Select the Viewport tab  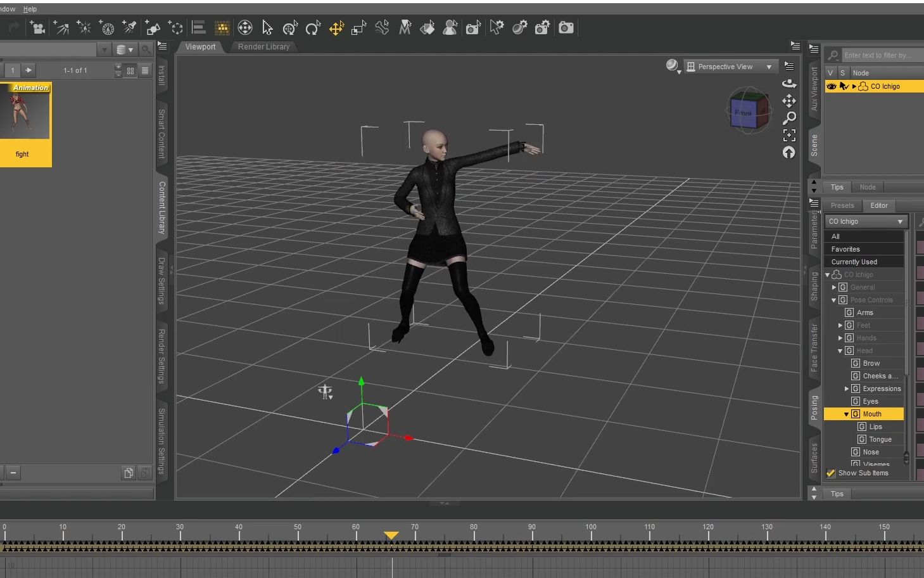200,47
